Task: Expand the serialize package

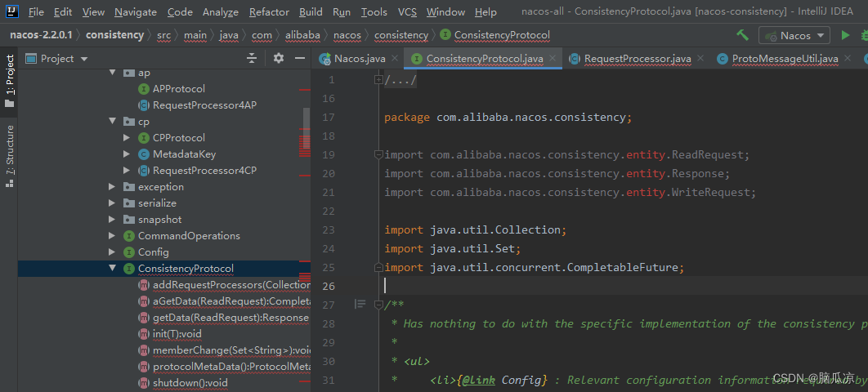Action: pos(112,203)
